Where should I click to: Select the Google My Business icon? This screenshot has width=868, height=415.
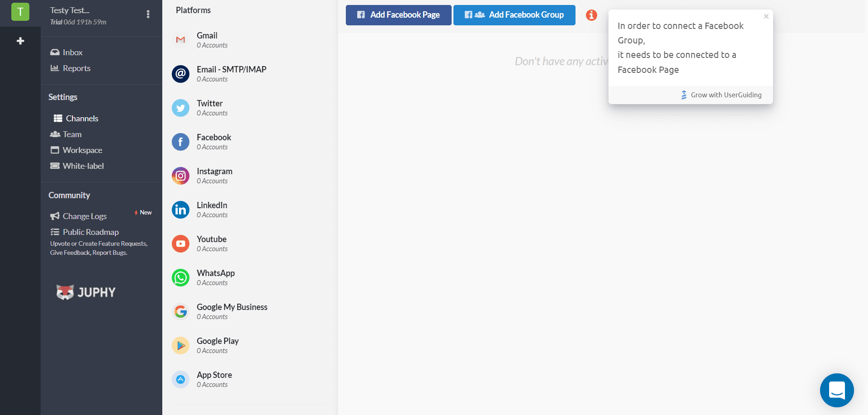coord(180,311)
